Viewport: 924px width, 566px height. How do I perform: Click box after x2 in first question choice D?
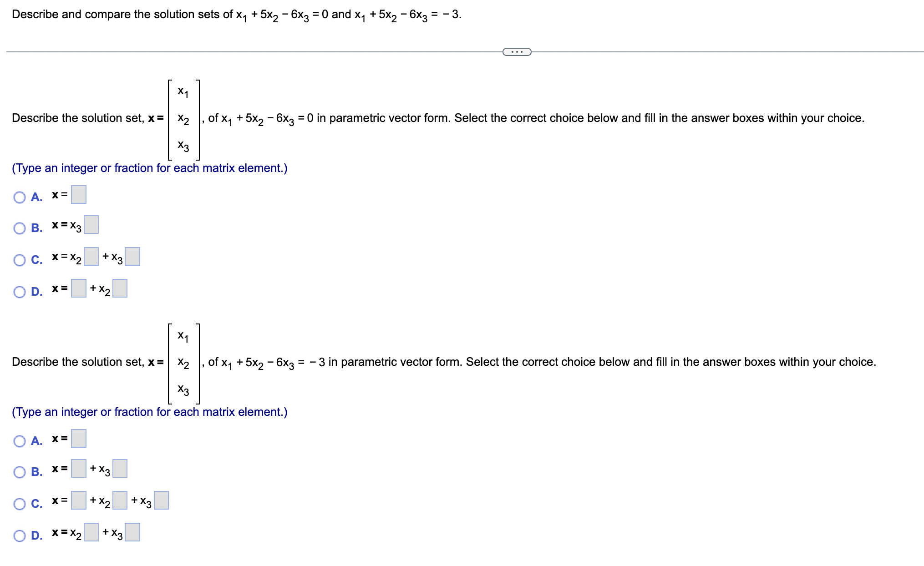pos(119,288)
